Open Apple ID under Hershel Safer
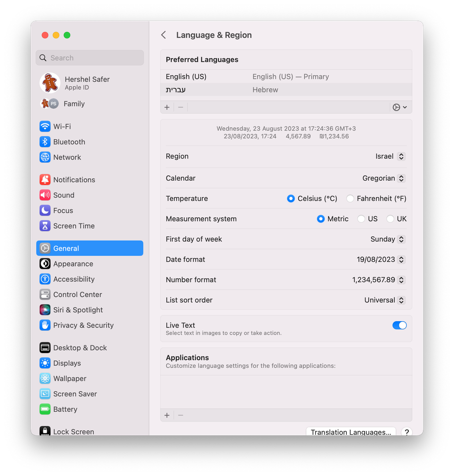 point(77,87)
